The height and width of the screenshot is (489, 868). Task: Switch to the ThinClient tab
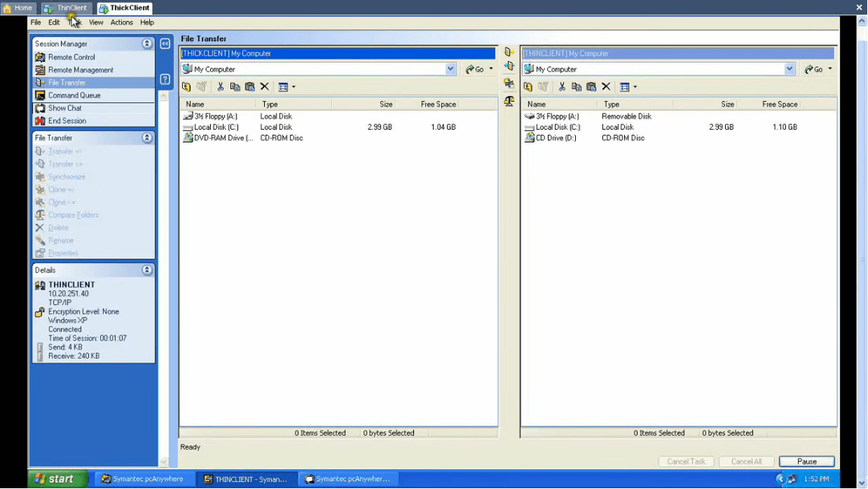[65, 8]
